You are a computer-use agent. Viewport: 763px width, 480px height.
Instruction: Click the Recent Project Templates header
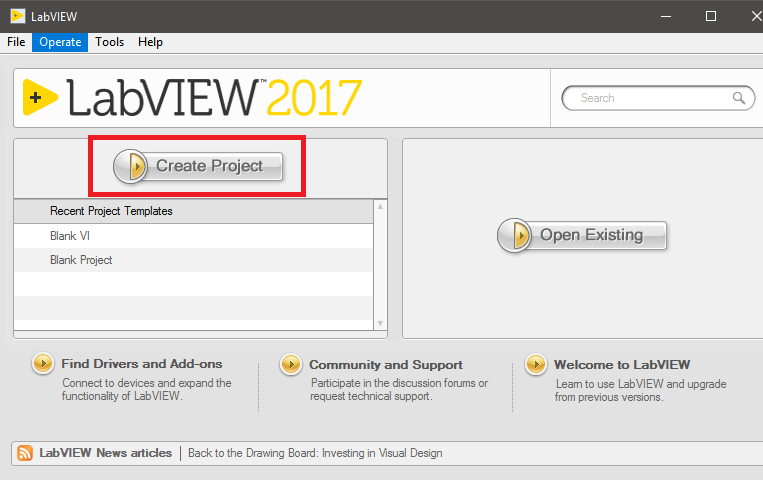[x=194, y=211]
